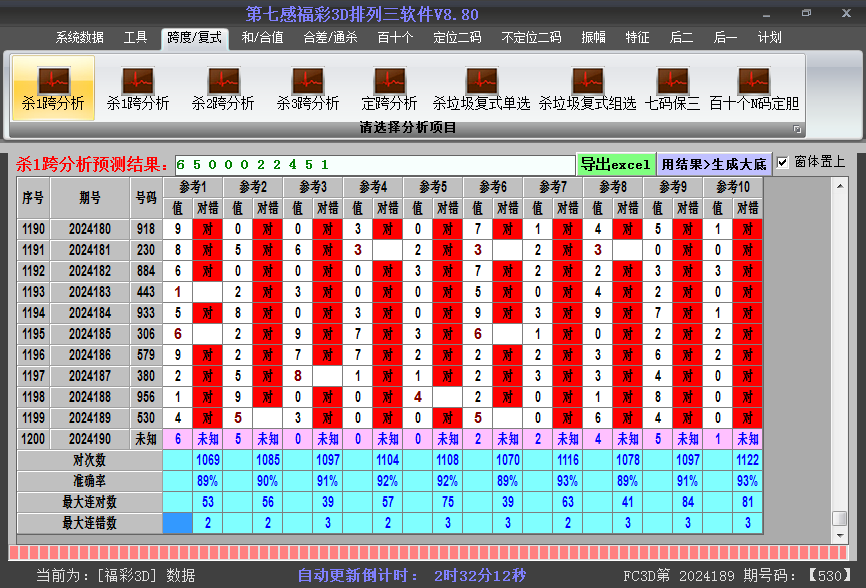The width and height of the screenshot is (866, 588).
Task: Click the red segmented progress bar
Action: click(x=428, y=553)
